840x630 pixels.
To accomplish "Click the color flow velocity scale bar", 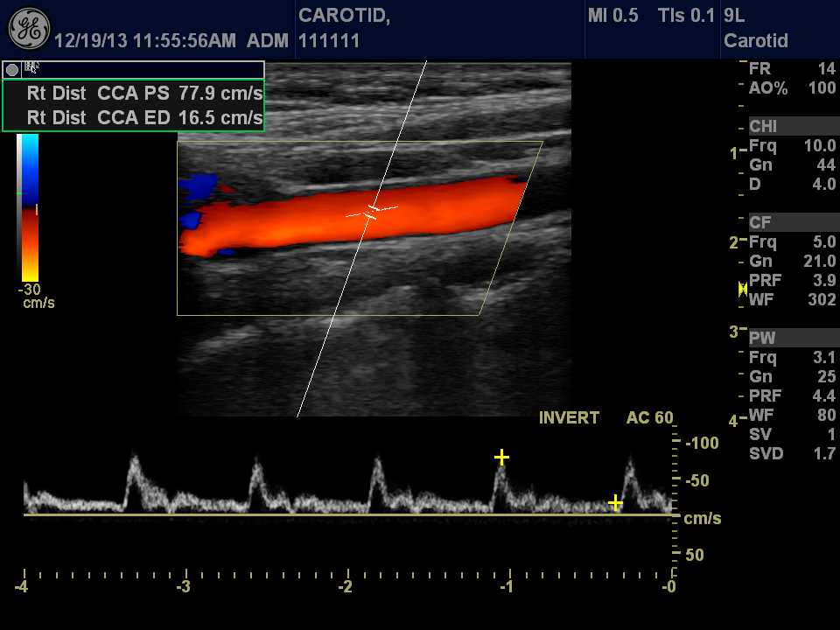I will tap(29, 206).
